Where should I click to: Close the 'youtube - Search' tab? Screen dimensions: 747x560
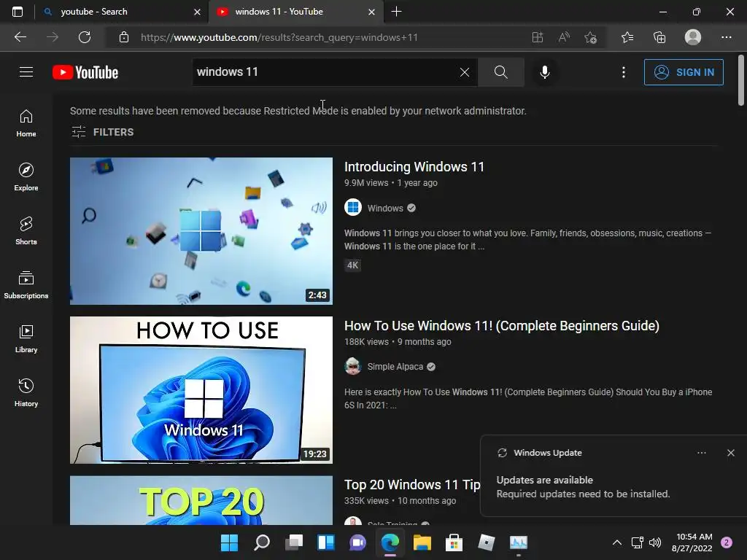197,12
